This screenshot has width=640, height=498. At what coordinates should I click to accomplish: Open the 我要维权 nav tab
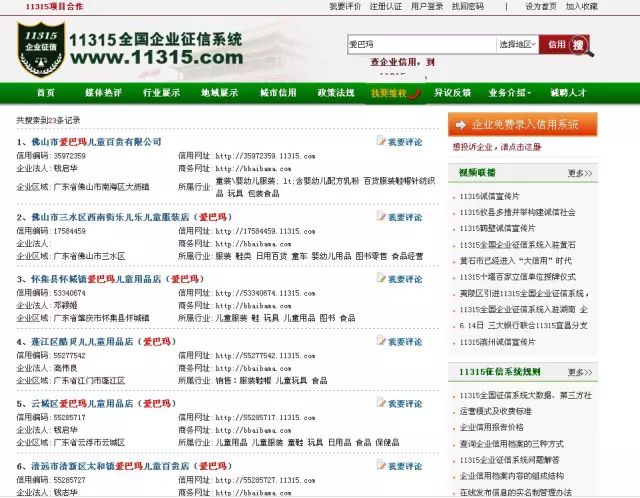click(x=395, y=93)
